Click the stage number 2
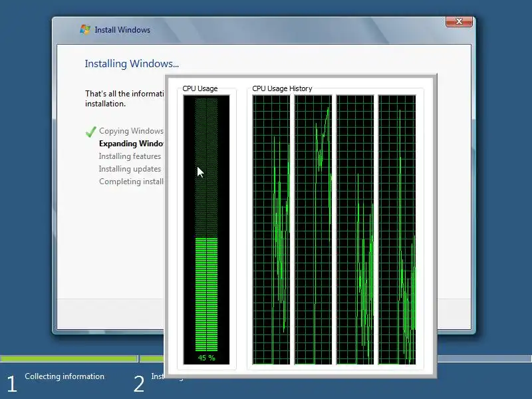Screen dimensions: 532x399 [x=139, y=384]
